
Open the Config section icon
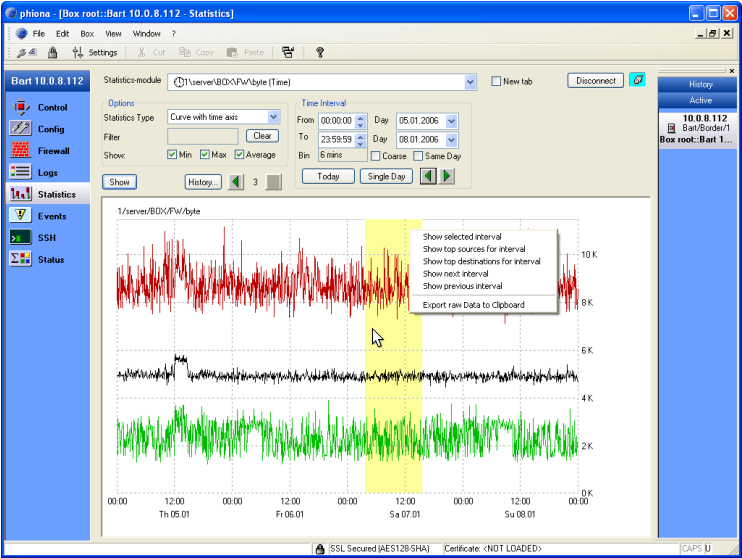pos(20,129)
